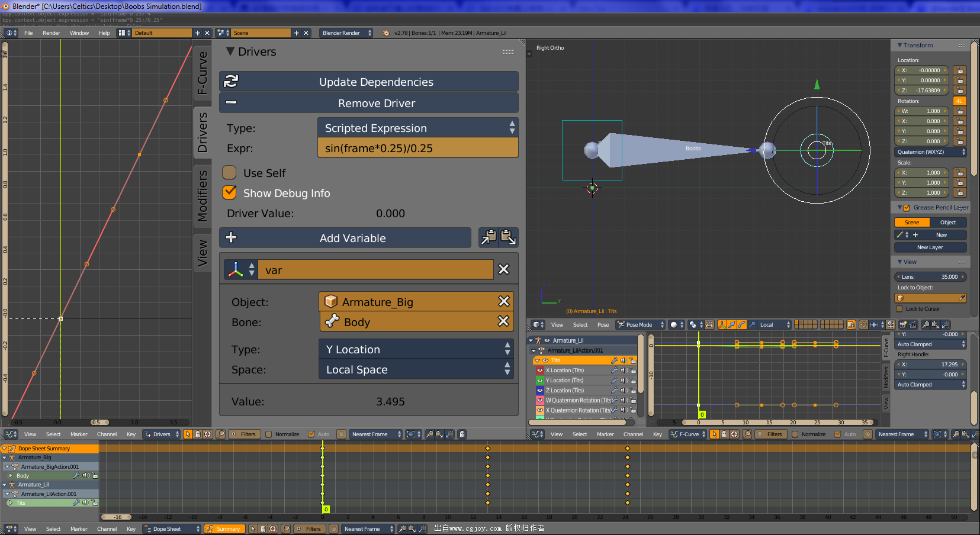Toggle the Grease Pencil Layer checkbox
980x535 pixels.
[x=907, y=208]
